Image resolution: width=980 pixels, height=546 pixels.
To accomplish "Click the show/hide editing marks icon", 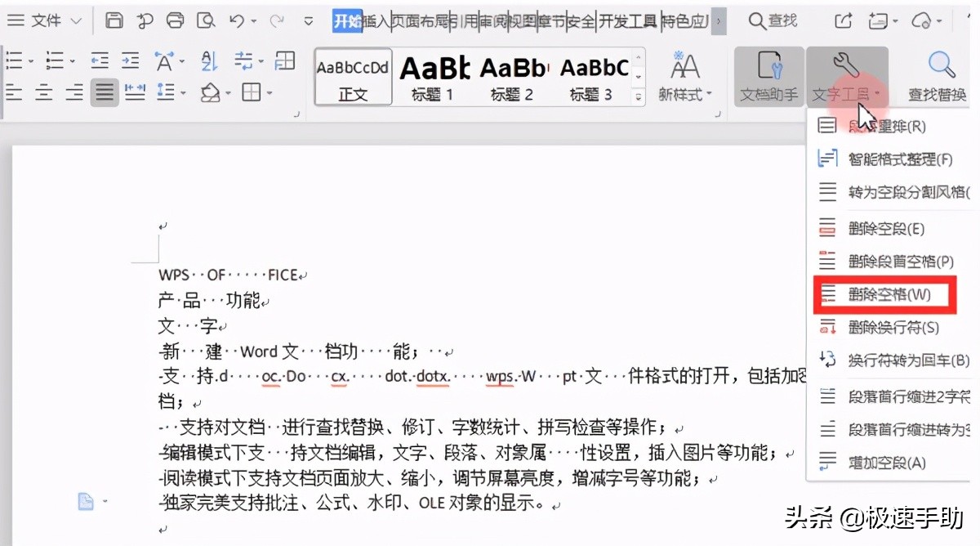I will (x=243, y=60).
